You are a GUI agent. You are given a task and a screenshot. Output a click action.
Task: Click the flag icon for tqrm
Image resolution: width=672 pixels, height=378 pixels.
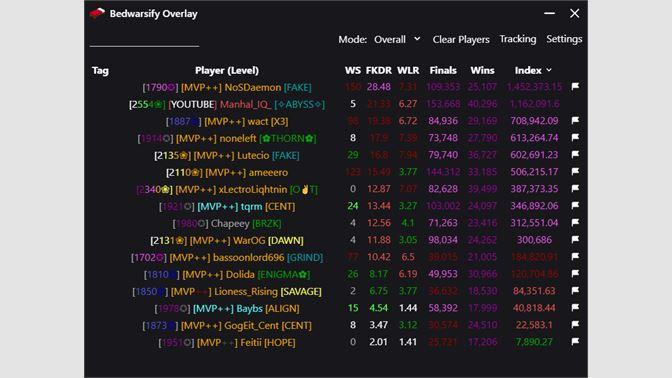pyautogui.click(x=575, y=206)
